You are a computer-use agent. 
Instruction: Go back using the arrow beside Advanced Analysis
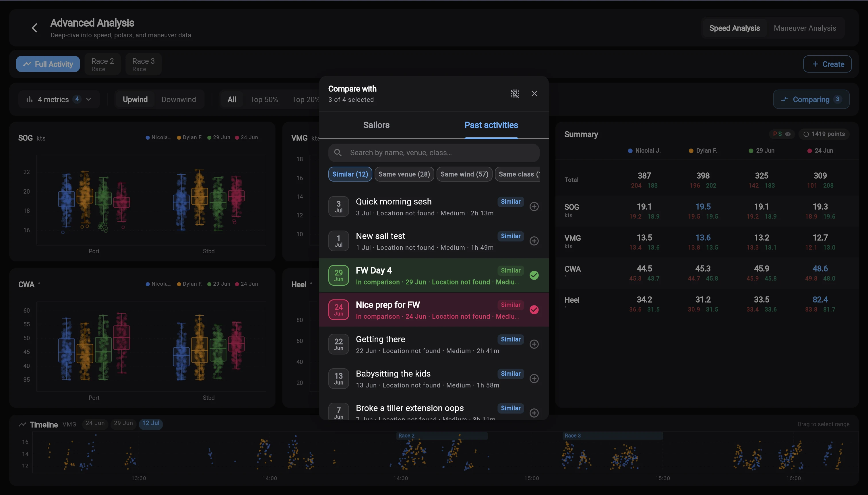click(34, 28)
